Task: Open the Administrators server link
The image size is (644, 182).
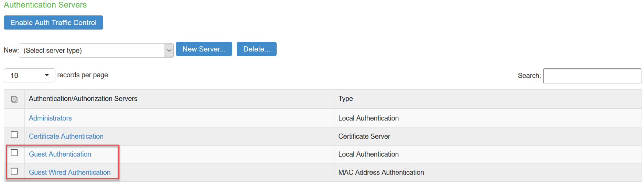Action: tap(50, 118)
